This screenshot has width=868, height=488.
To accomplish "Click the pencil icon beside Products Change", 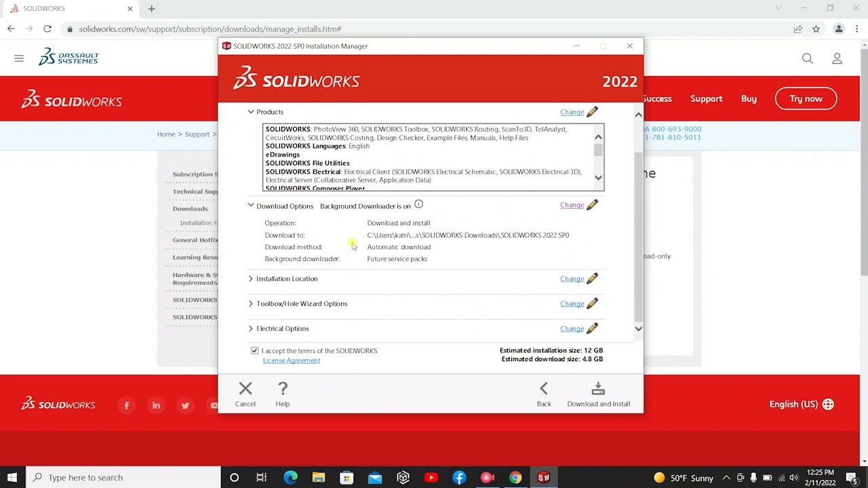I will click(592, 112).
